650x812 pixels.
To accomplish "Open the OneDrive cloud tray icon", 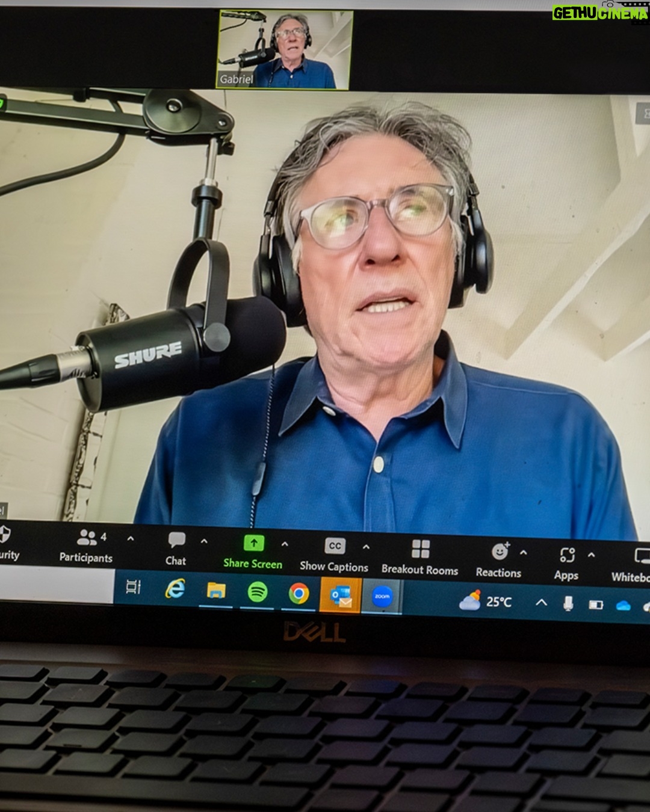I will point(624,606).
